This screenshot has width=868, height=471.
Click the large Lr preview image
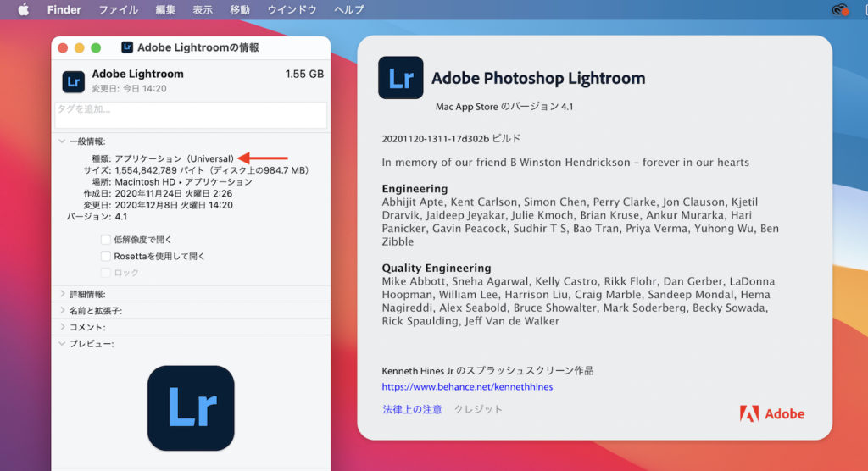191,408
